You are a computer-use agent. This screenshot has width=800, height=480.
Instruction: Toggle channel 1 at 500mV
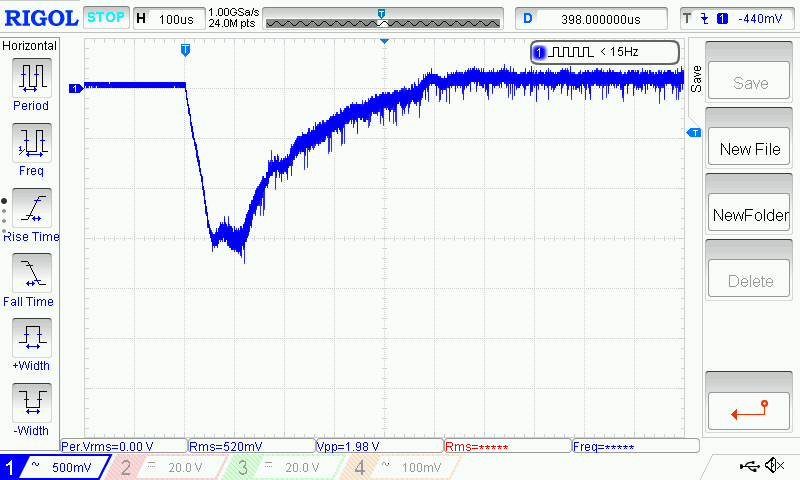(53, 468)
